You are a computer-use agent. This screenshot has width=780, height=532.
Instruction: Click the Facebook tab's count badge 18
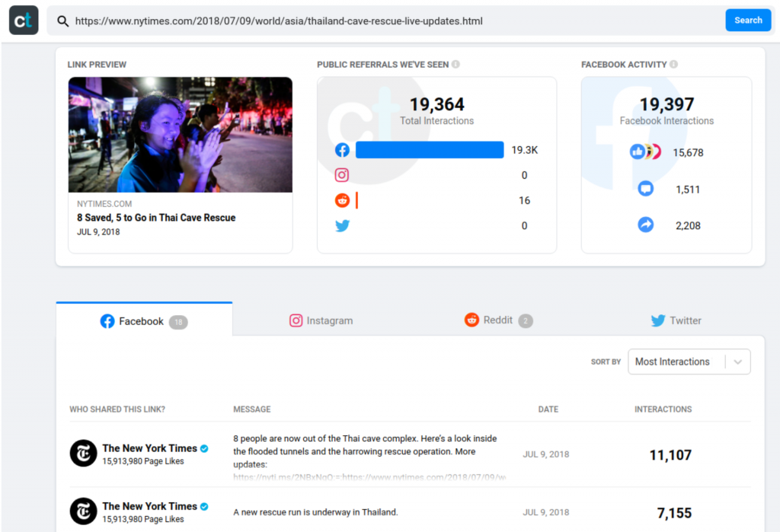point(178,322)
